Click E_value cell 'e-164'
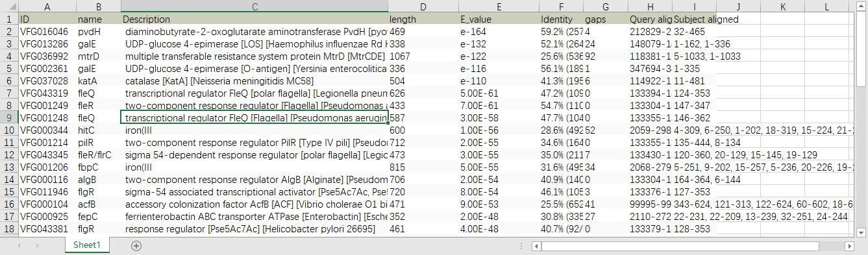Image resolution: width=868 pixels, height=255 pixels. tap(499, 31)
